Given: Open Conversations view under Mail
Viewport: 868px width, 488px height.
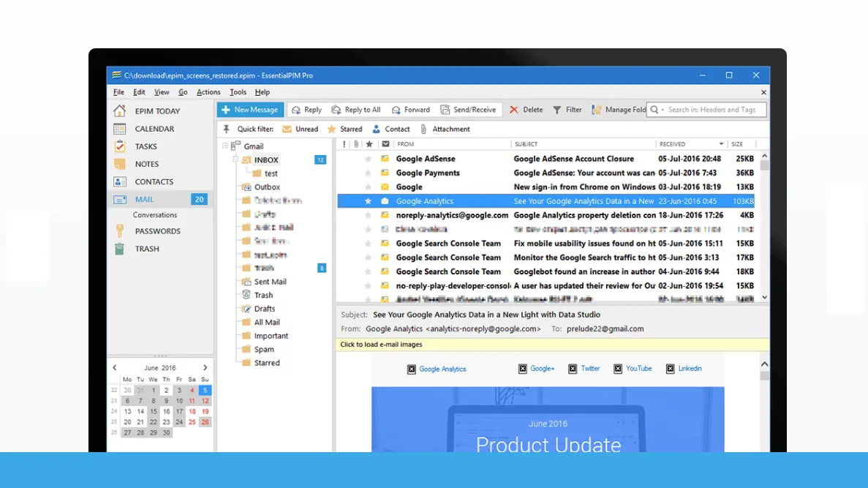Looking at the screenshot, I should [155, 215].
